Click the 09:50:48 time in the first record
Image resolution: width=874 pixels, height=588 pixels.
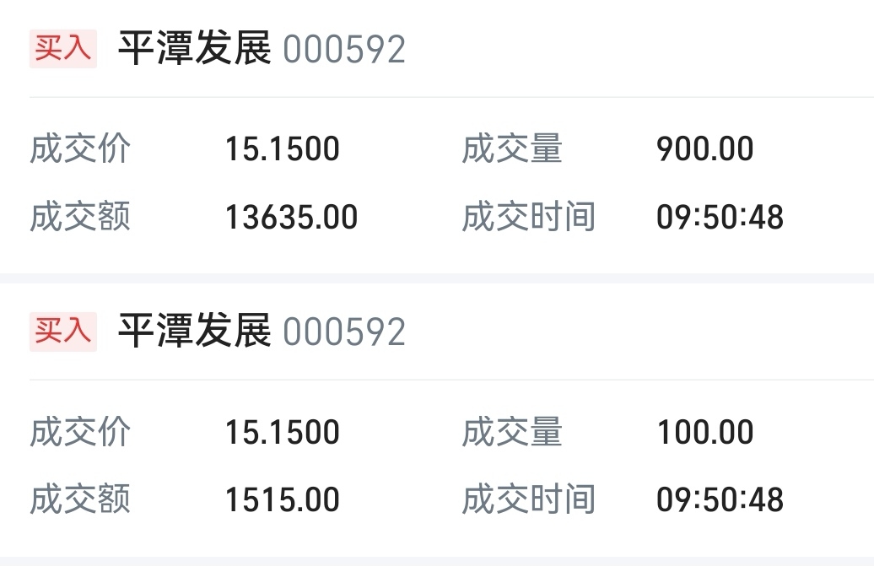coord(720,218)
